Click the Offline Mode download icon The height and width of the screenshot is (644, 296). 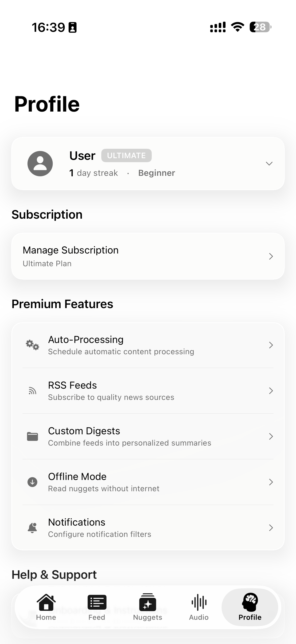point(32,482)
